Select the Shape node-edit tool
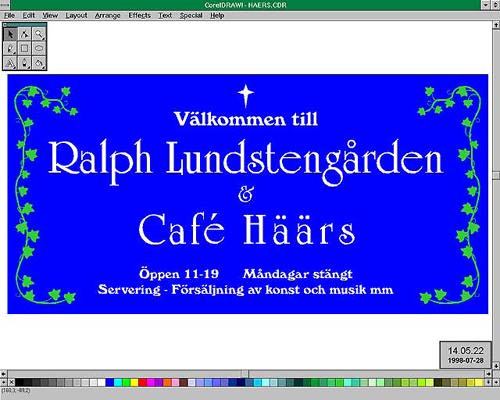Viewport: 500px width, 400px height. [25, 34]
